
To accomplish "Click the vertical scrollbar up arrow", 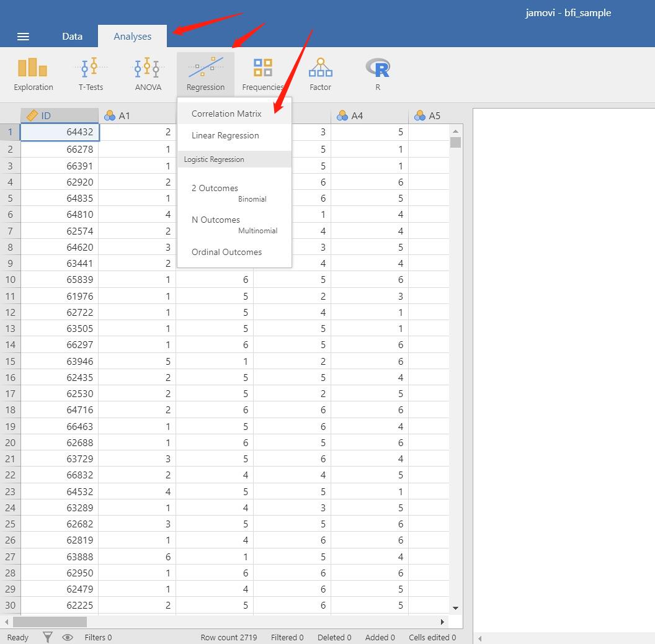I will pos(455,132).
